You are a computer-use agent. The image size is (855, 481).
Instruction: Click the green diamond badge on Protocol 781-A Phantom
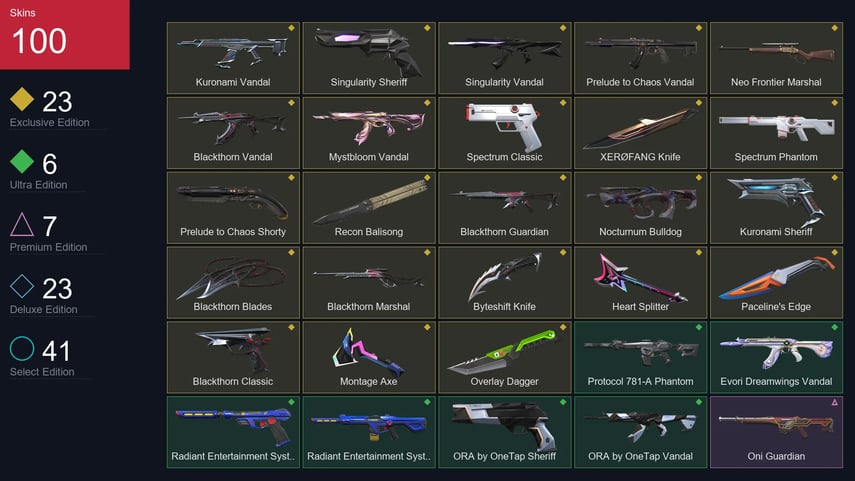[x=699, y=327]
